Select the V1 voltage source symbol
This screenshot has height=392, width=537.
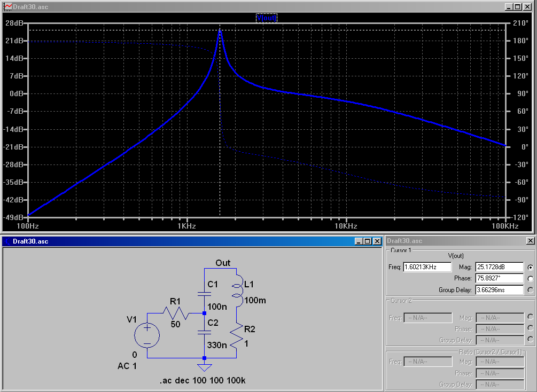[147, 335]
